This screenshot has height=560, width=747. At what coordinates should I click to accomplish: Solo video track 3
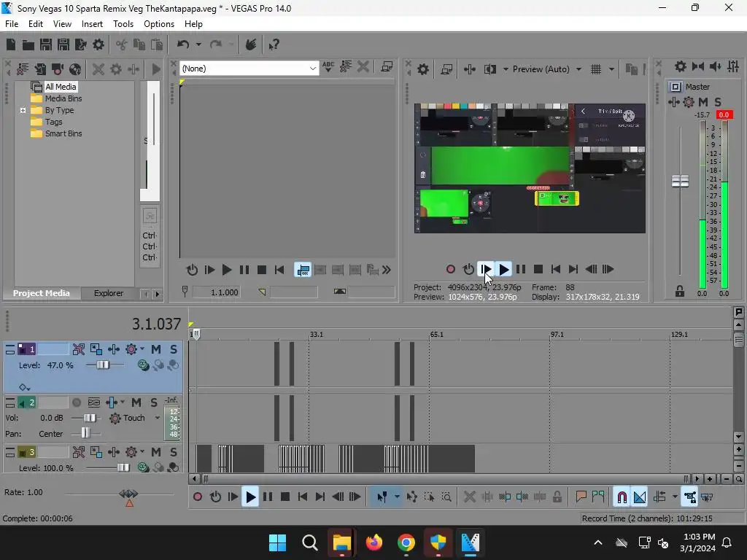click(x=174, y=452)
